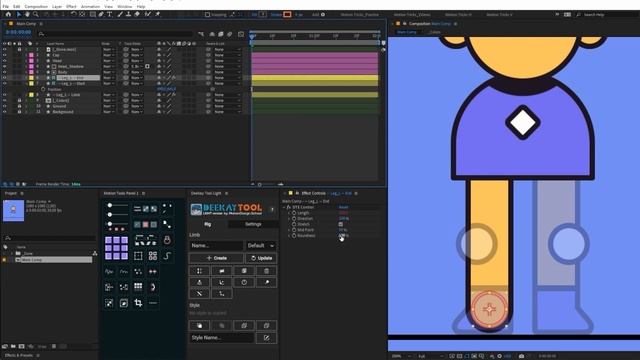Viewport: 640px width, 360px height.
Task: Click the Stroke color swatch in toolbar
Action: tap(287, 15)
